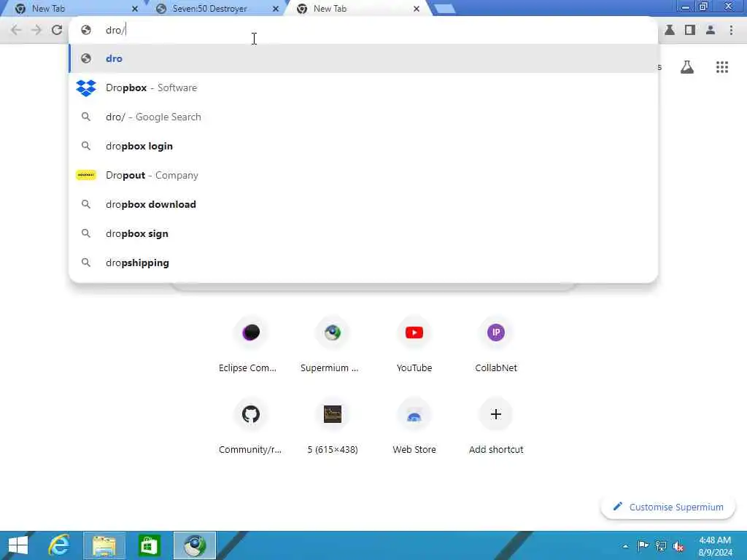747x560 pixels.
Task: Open the Windows Start button
Action: click(x=18, y=545)
